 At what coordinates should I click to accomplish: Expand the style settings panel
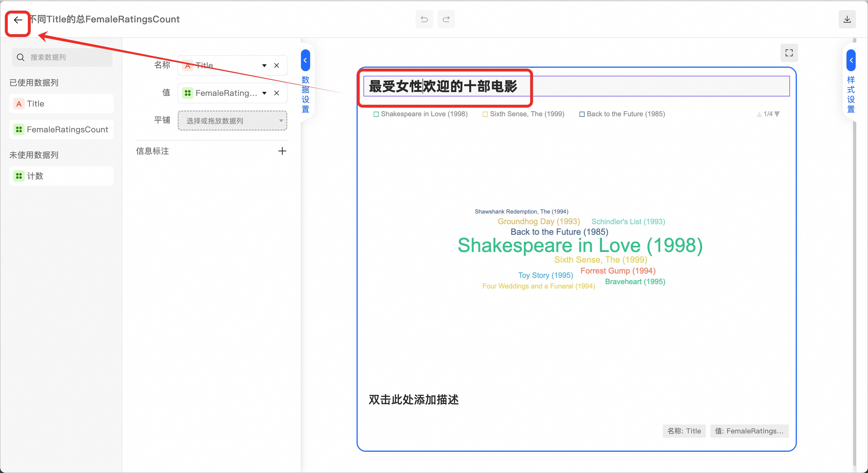coord(851,60)
